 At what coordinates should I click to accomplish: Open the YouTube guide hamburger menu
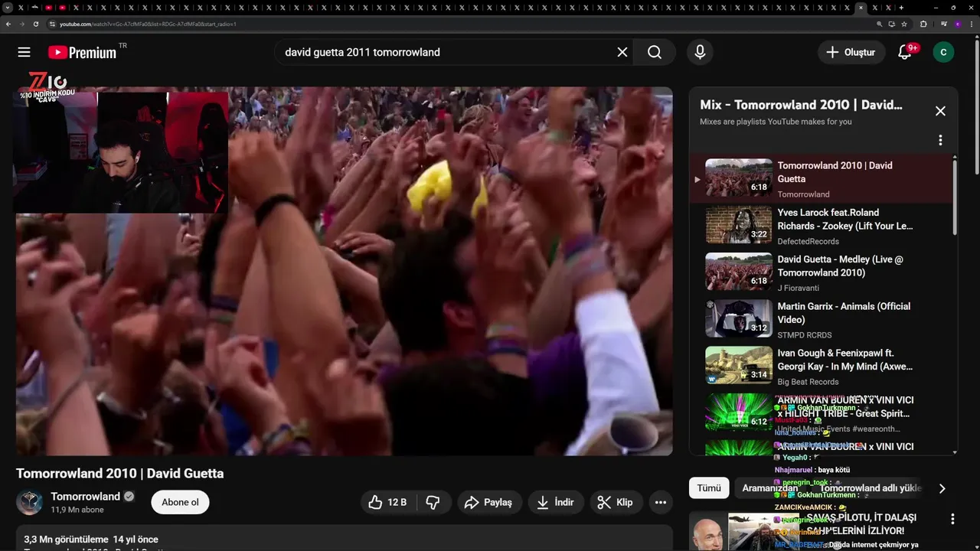click(24, 52)
